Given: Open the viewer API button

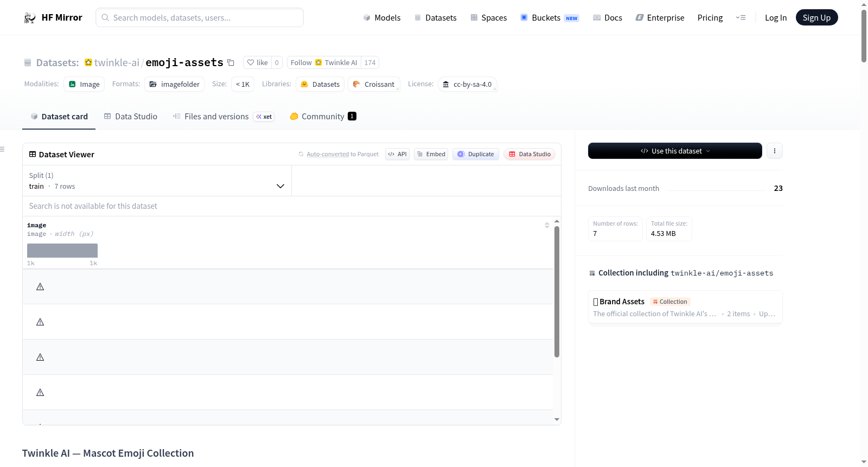Looking at the screenshot, I should (x=397, y=154).
